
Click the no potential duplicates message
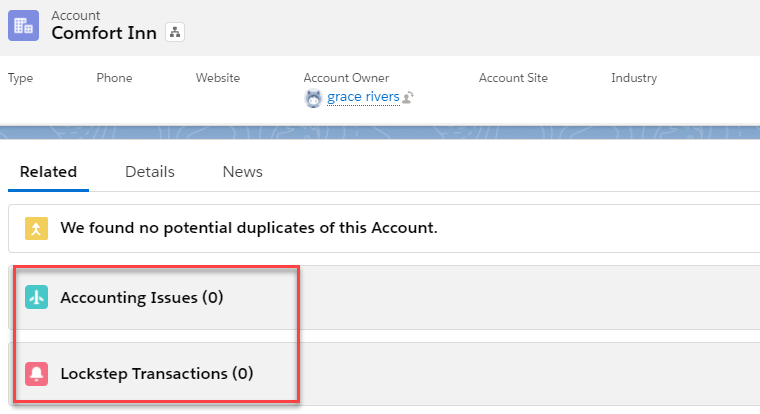(x=249, y=228)
